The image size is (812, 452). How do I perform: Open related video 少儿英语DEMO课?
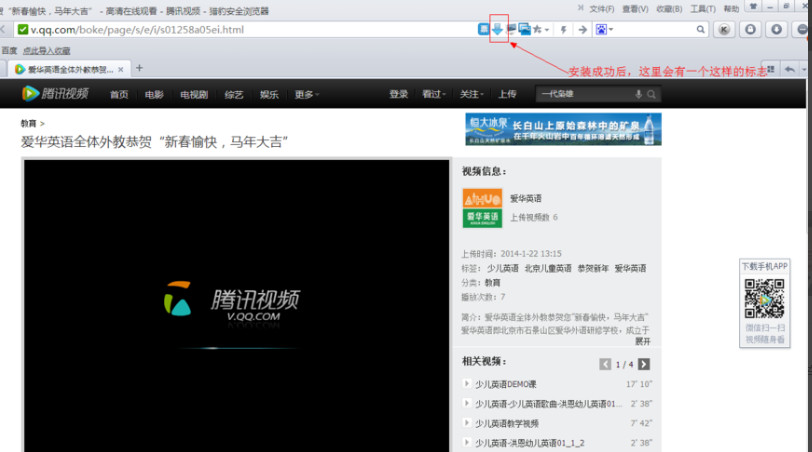(x=506, y=384)
